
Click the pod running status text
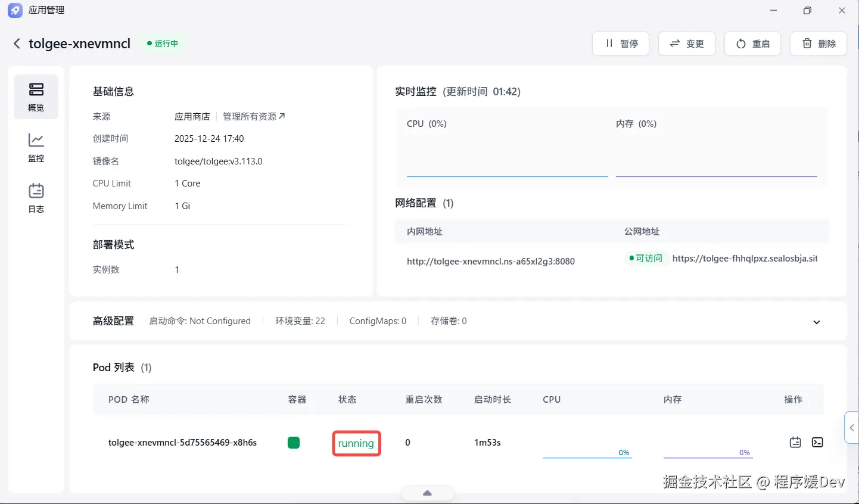click(x=356, y=443)
